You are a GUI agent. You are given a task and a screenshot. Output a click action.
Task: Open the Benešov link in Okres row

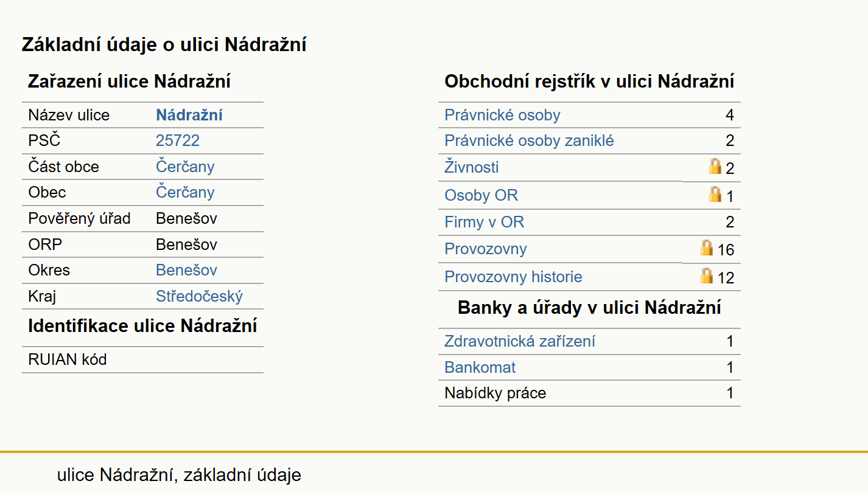pos(186,270)
